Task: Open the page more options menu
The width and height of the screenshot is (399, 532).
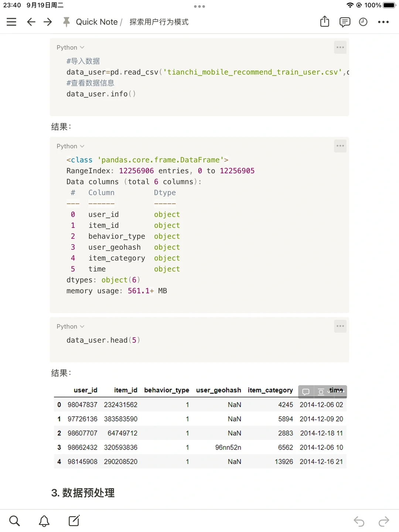Action: pos(383,22)
